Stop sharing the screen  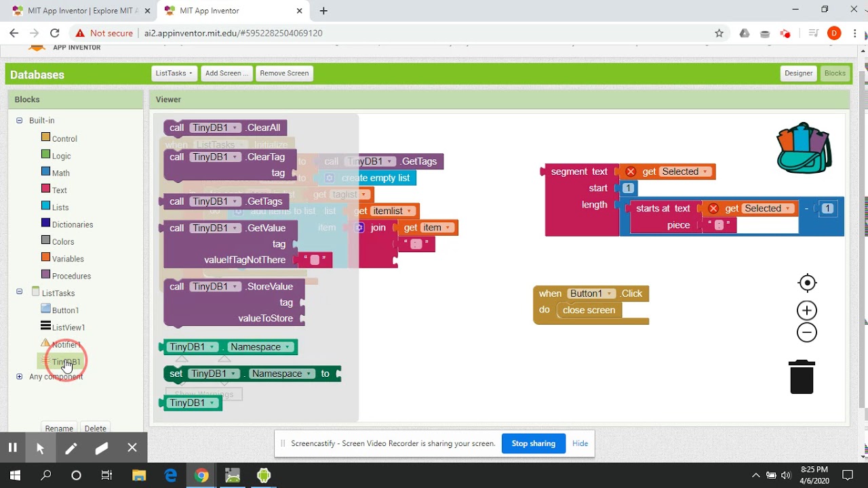click(x=533, y=443)
